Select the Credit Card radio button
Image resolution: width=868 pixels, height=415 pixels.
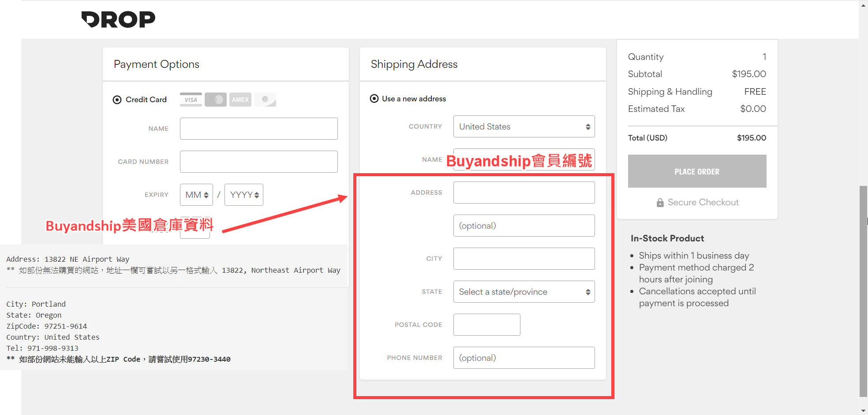[117, 100]
